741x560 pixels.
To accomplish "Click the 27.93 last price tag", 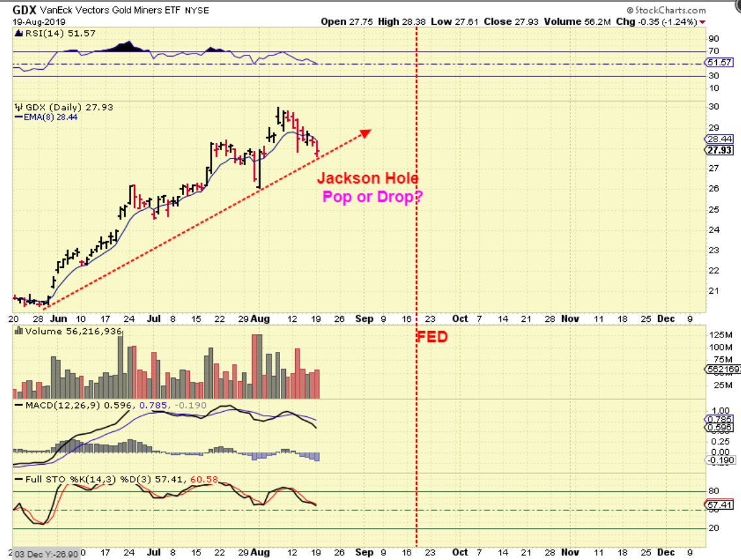I will click(719, 150).
